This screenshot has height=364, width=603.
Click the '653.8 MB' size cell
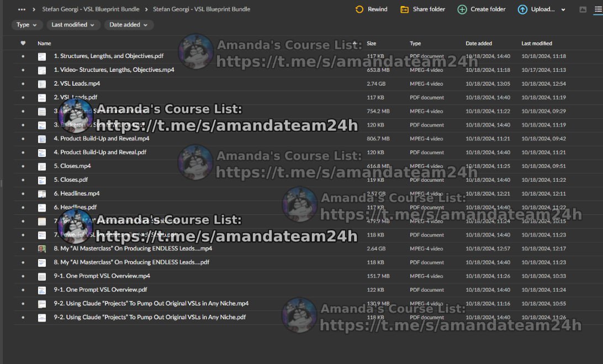378,70
